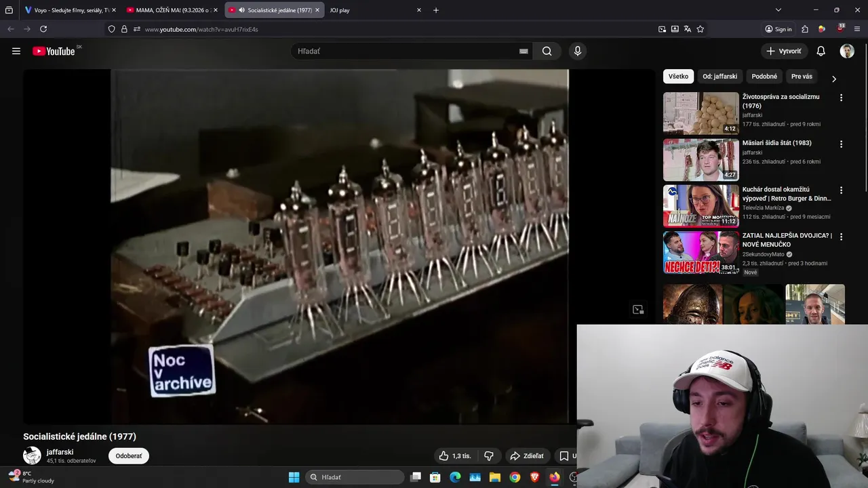Open Windows Start menu
The image size is (868, 488).
point(294,477)
